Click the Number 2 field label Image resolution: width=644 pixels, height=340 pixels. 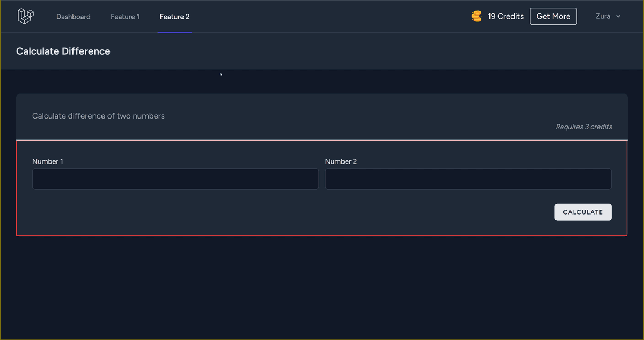(341, 161)
